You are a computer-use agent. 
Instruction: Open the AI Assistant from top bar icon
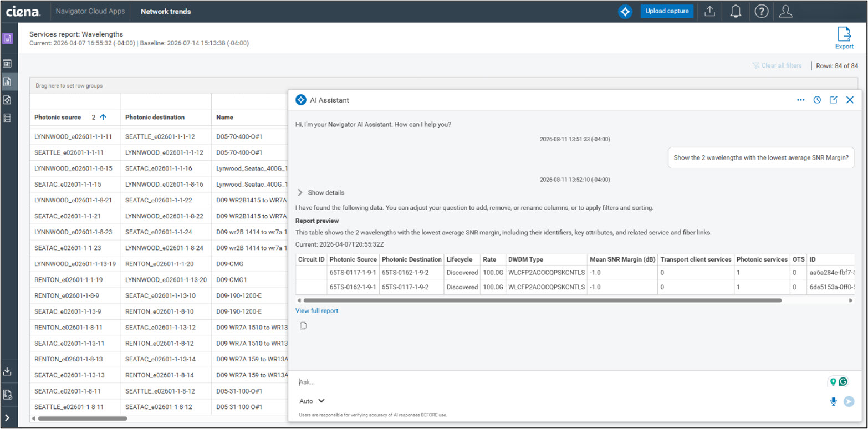click(625, 11)
